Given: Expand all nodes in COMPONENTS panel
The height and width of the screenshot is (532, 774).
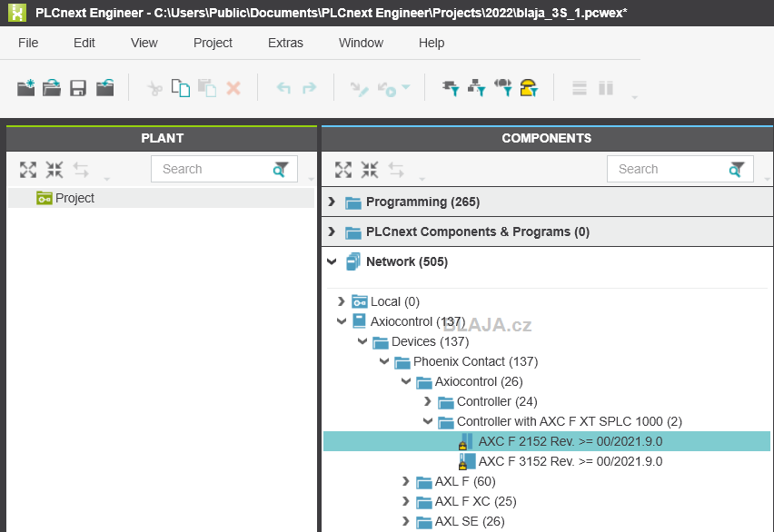Looking at the screenshot, I should point(343,170).
